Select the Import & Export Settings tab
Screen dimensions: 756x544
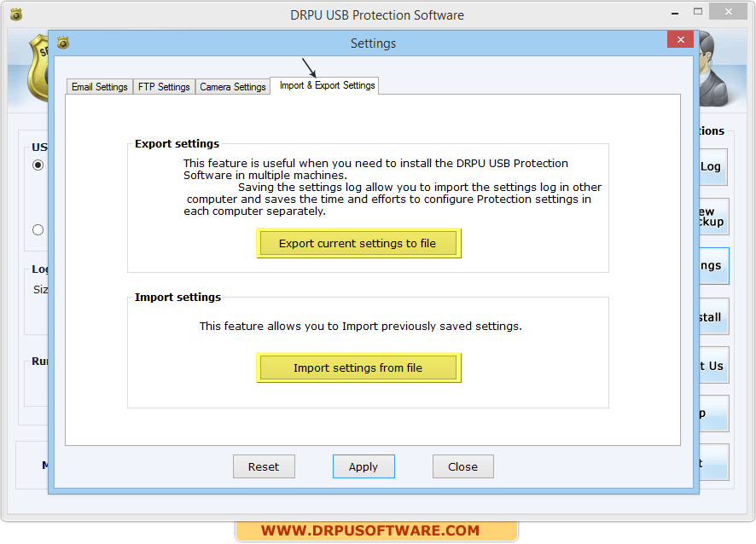(x=324, y=86)
